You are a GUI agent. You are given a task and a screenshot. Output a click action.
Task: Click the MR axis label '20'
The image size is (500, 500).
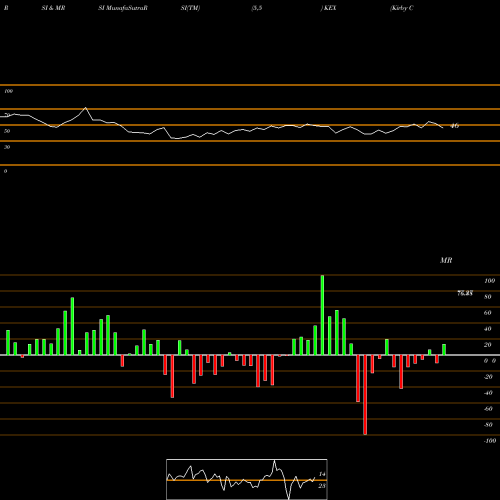[488, 345]
